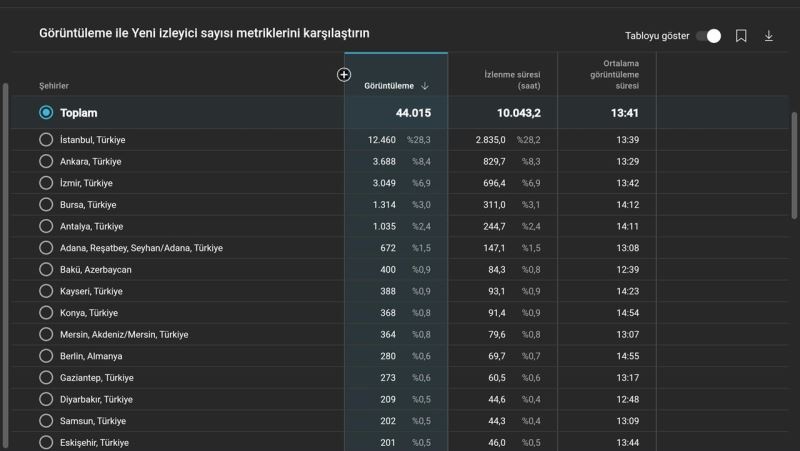Click the Şehirler column header
Image resolution: width=800 pixels, height=451 pixels.
(x=54, y=86)
